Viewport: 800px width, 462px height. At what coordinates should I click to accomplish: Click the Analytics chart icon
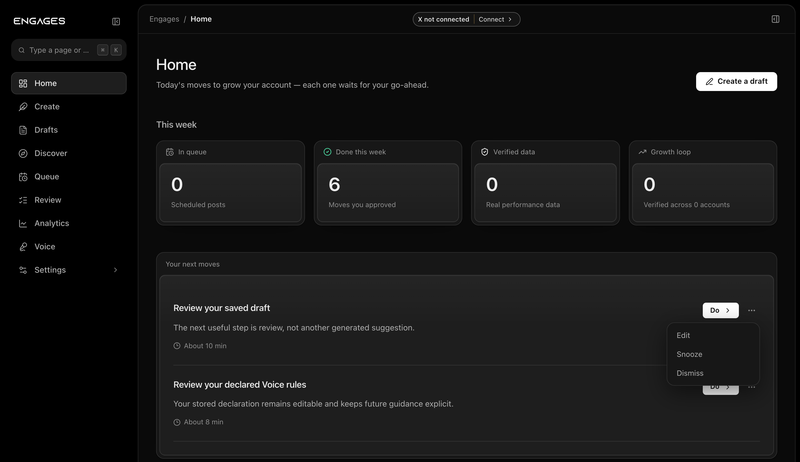click(x=23, y=223)
